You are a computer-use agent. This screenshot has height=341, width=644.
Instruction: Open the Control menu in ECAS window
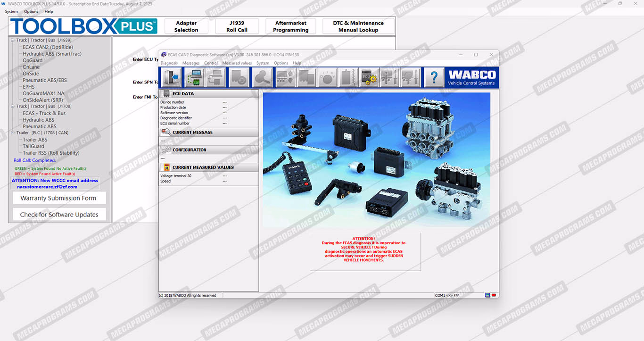[211, 63]
